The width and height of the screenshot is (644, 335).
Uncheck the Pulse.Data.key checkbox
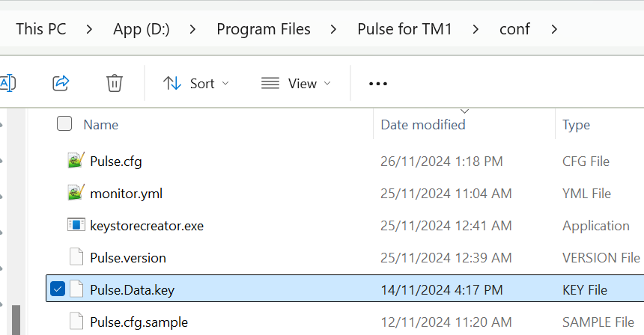coord(58,289)
